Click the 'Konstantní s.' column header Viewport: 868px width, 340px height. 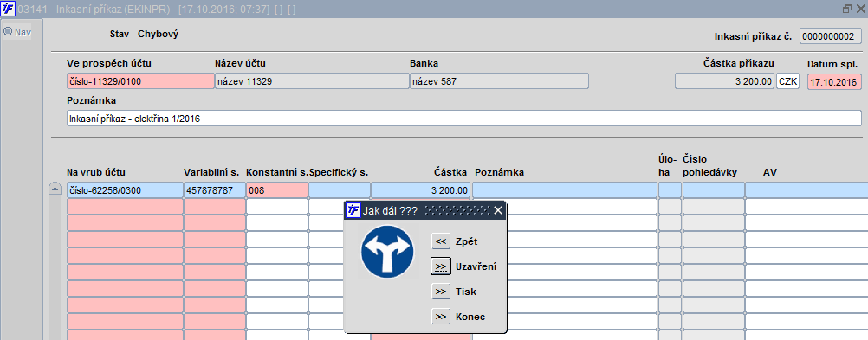277,172
